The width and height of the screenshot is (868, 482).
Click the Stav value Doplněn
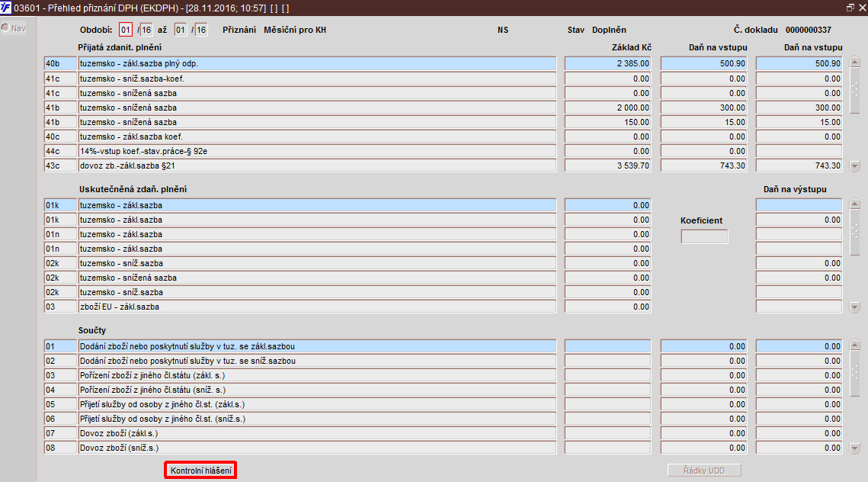point(609,30)
